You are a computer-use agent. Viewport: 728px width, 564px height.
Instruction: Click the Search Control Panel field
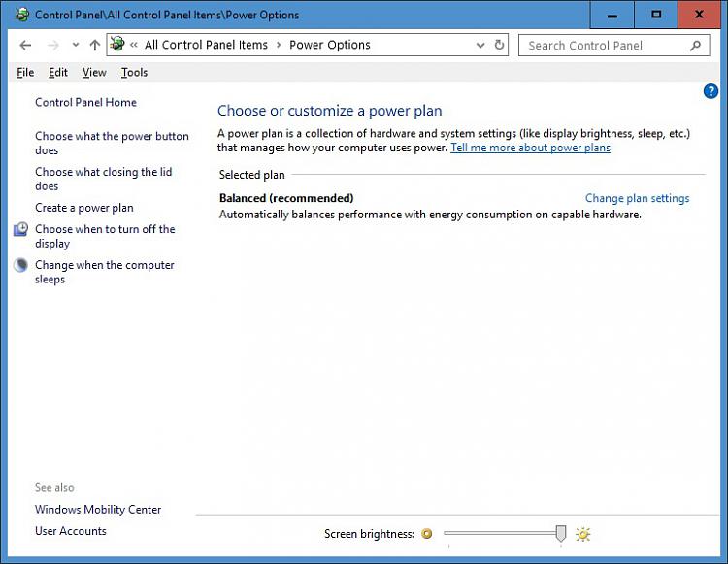[x=613, y=46]
